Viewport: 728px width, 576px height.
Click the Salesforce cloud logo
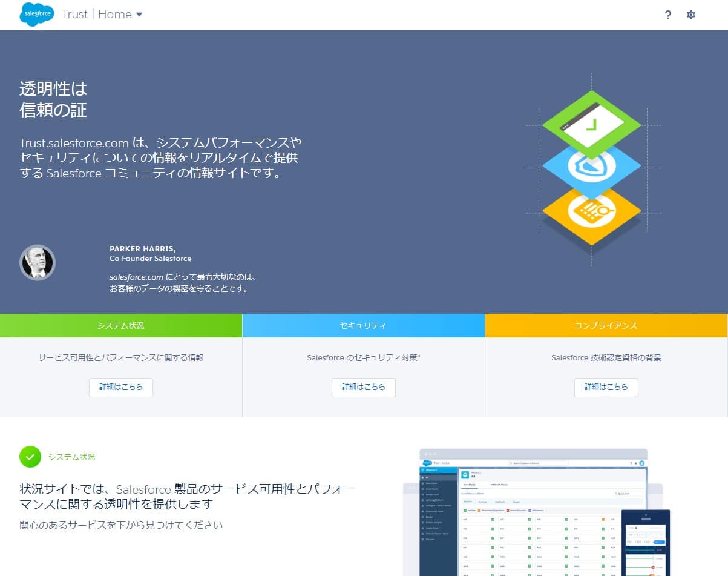click(x=36, y=15)
